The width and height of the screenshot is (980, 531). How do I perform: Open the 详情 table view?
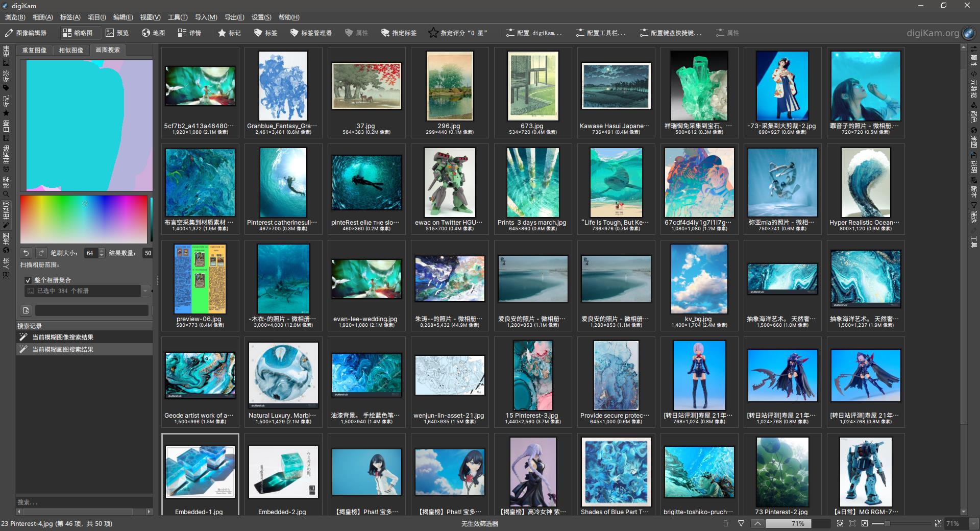pyautogui.click(x=189, y=33)
